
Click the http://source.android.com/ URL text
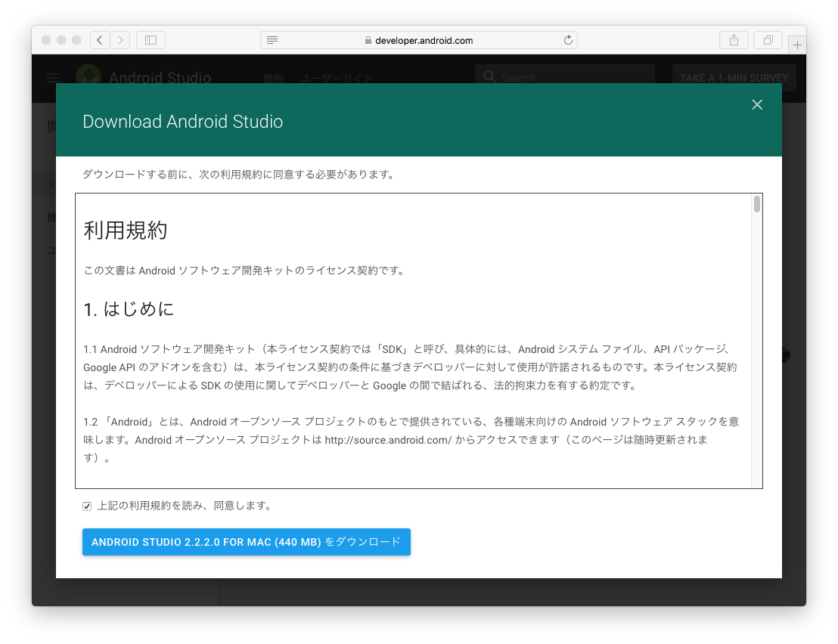pos(389,440)
